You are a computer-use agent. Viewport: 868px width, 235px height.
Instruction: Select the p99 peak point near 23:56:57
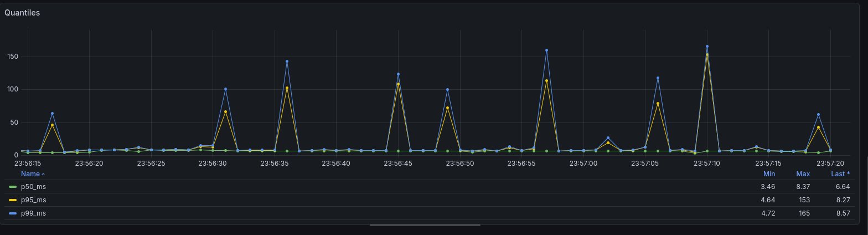546,50
